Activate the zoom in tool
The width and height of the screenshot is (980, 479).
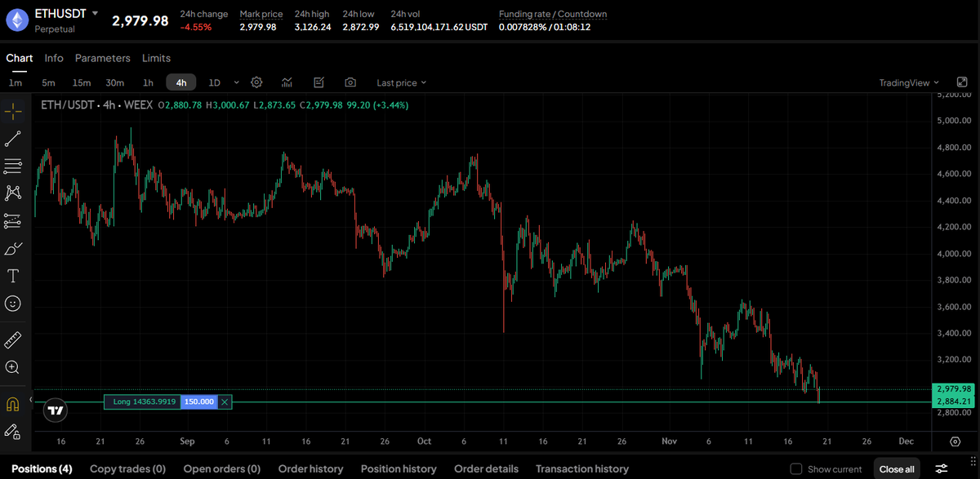(x=13, y=367)
